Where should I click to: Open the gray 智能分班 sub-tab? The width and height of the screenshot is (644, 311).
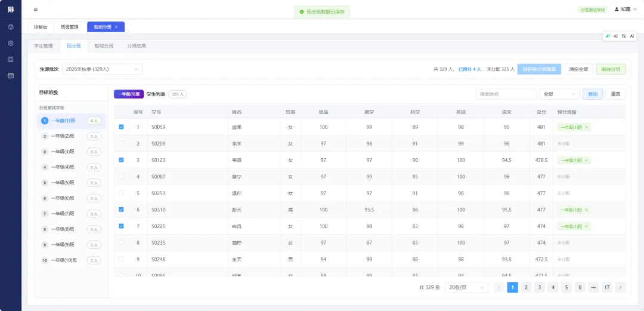click(x=104, y=46)
